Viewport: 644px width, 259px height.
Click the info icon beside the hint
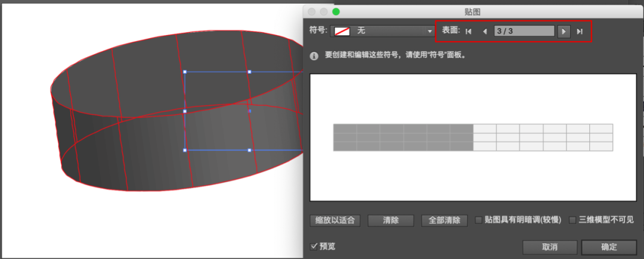(x=314, y=56)
